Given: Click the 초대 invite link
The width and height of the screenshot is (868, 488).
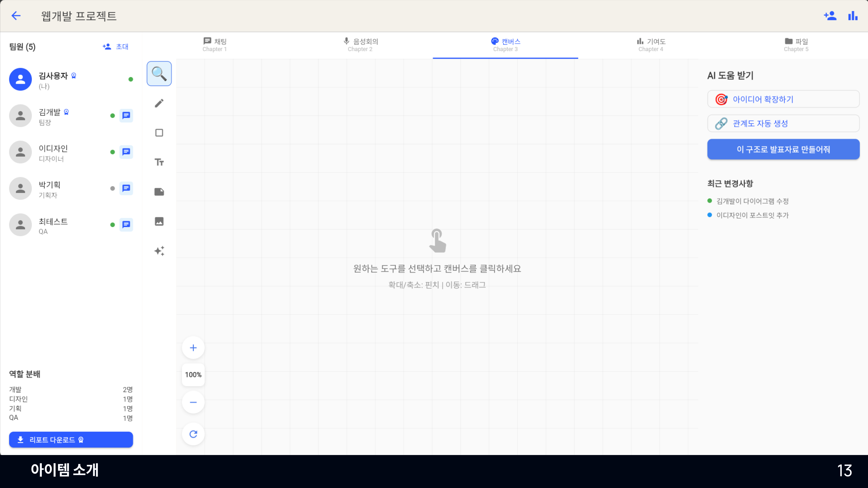Looking at the screenshot, I should 116,47.
